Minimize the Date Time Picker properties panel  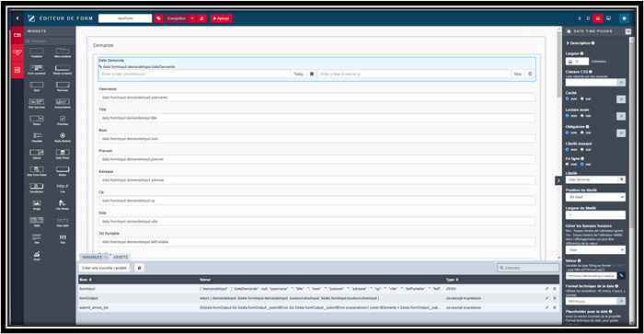pos(627,31)
